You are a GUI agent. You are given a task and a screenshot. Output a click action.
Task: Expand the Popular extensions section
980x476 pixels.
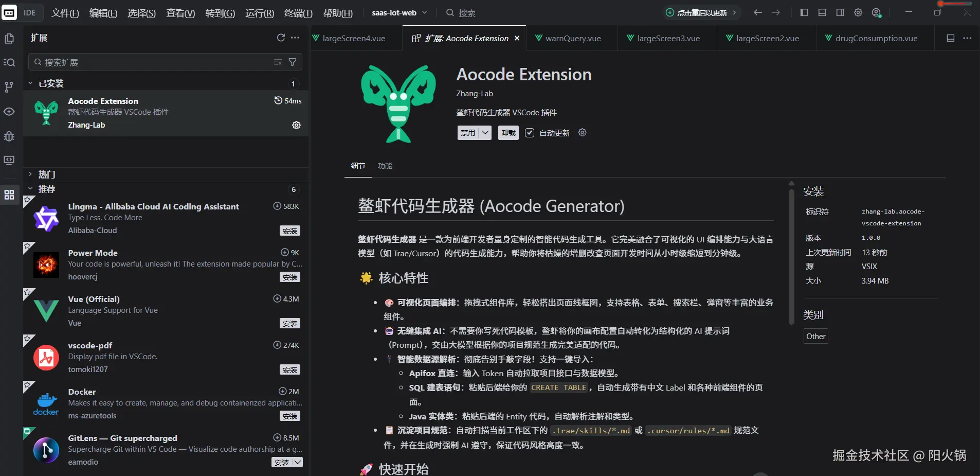point(30,174)
